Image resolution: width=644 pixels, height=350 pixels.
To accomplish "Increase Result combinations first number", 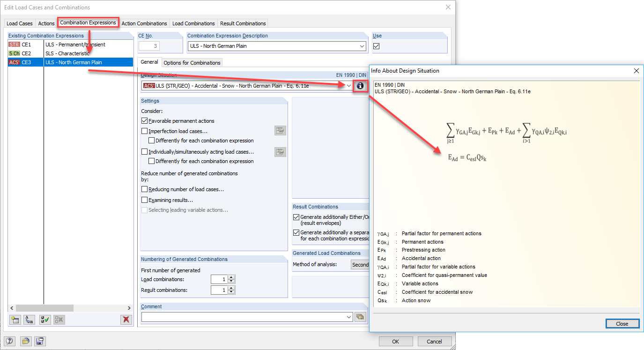I will point(231,288).
